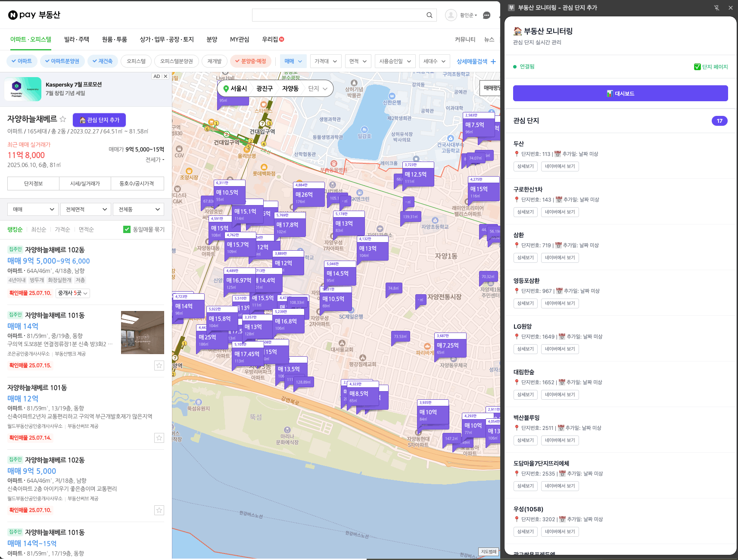Open the 가격대 dropdown
738x560 pixels.
(326, 61)
